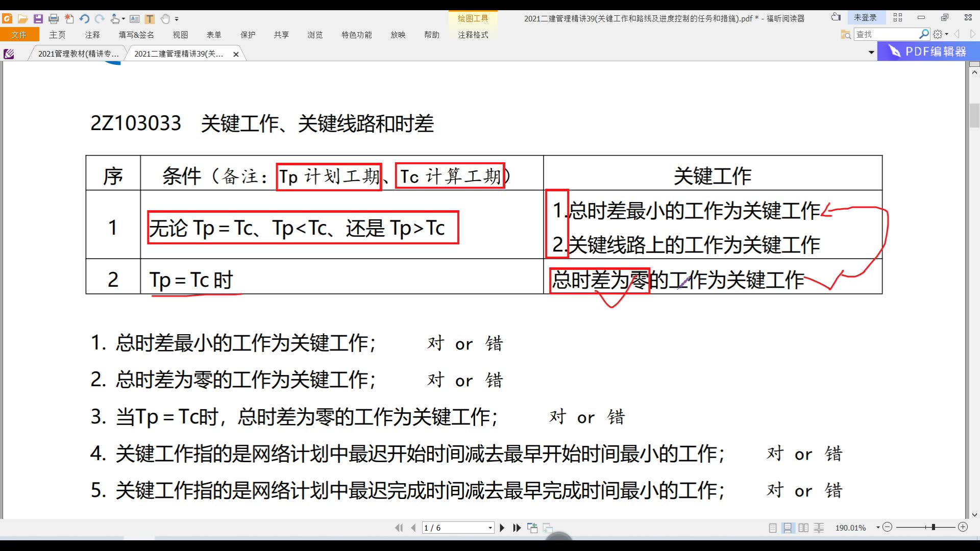
Task: Enable facing two-page view mode
Action: [x=803, y=528]
